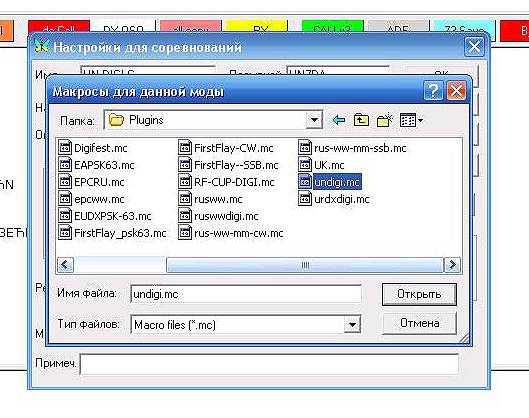Go back using the green arrow icon
Screen dimensions: 529x418
[x=339, y=120]
